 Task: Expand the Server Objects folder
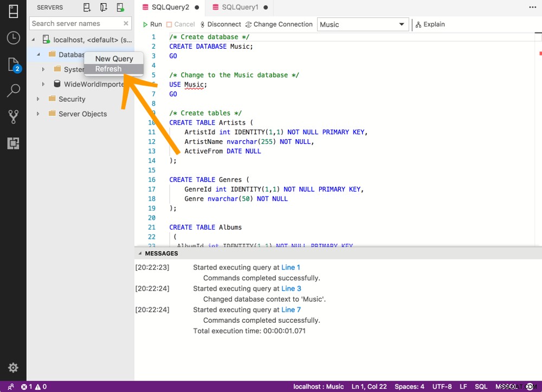point(38,114)
